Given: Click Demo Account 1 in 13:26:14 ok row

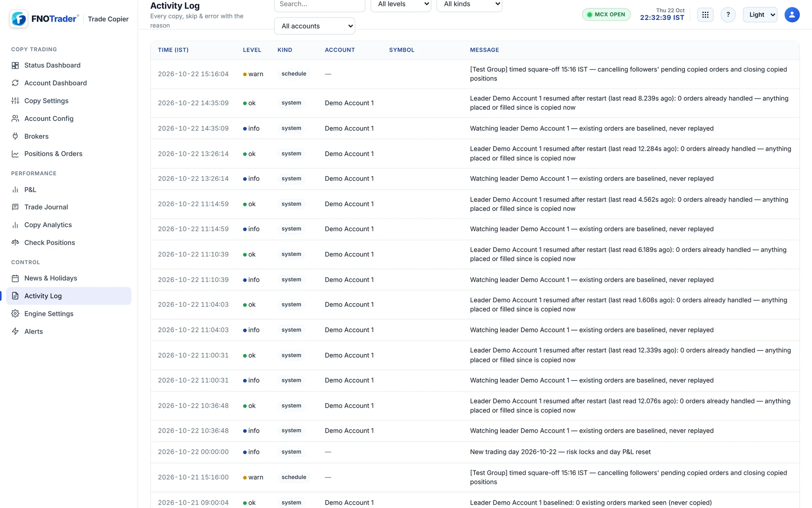Looking at the screenshot, I should [x=349, y=154].
